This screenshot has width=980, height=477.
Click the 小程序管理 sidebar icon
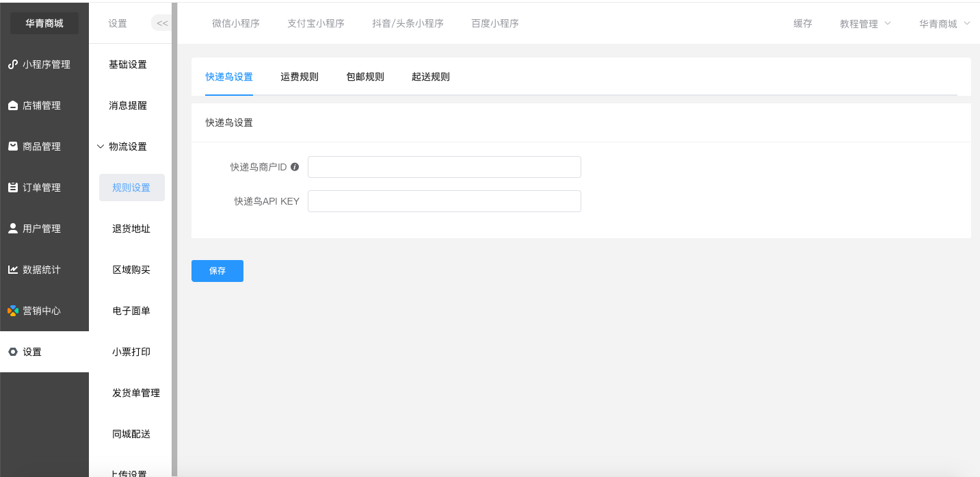(13, 64)
